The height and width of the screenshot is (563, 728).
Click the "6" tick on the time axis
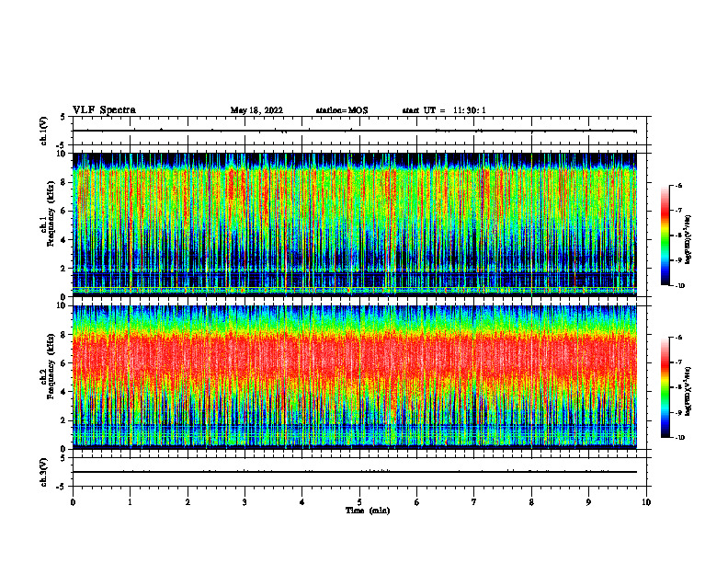coord(417,502)
